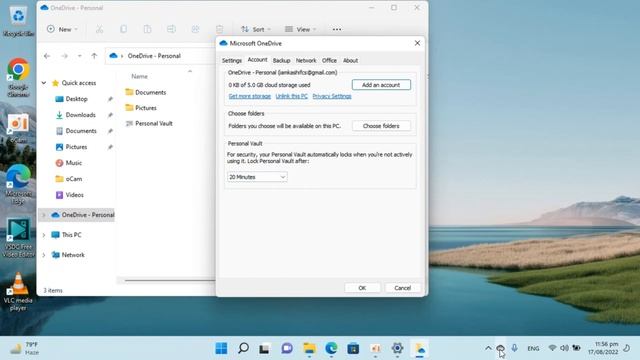Image resolution: width=640 pixels, height=360 pixels.
Task: Open Microsoft Store on the taskbar
Action: pos(353,348)
